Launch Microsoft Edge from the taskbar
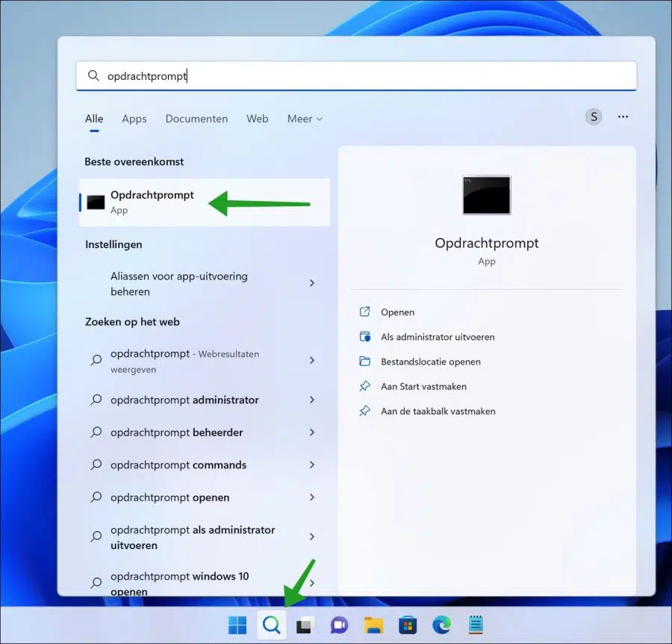Screen dimensions: 672x644 (x=441, y=625)
